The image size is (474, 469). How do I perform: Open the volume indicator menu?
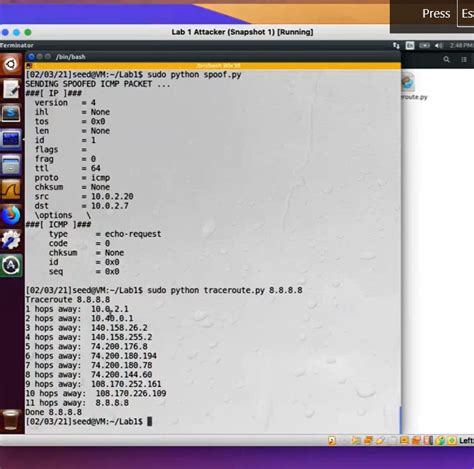coord(439,45)
